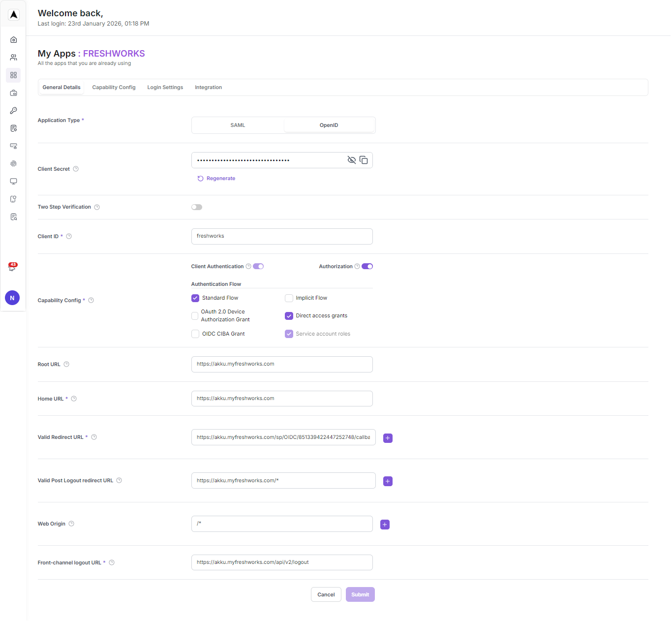Click the fingerprint authentication icon
This screenshot has height=621, width=672.
coord(13,163)
